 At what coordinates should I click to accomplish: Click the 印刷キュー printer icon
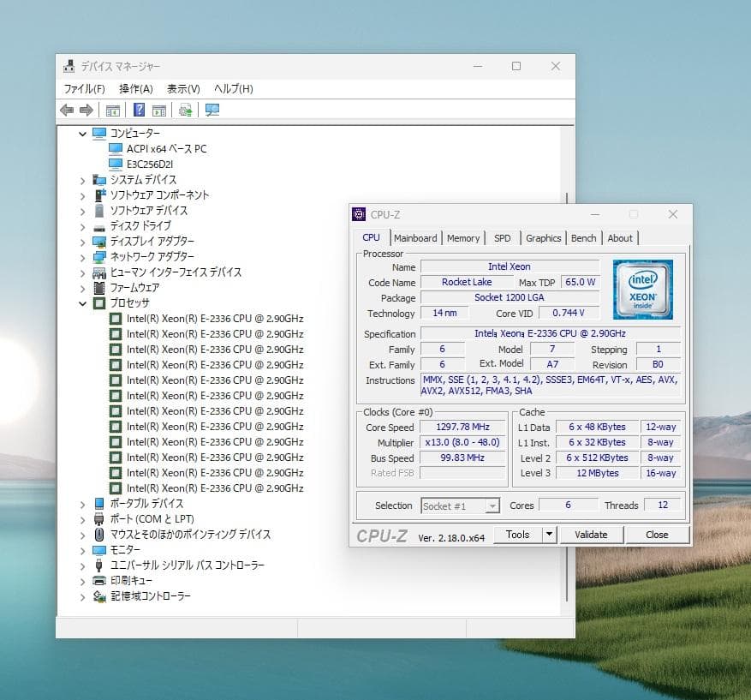point(99,581)
